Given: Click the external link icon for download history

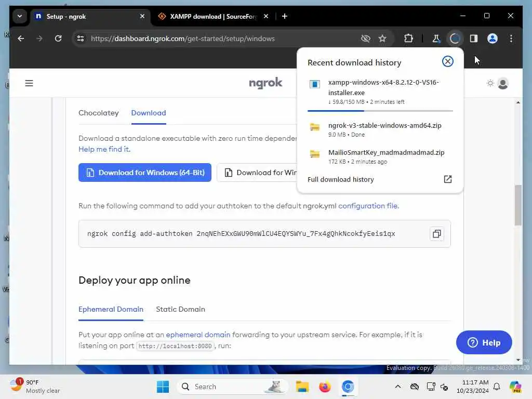Looking at the screenshot, I should coord(447,179).
